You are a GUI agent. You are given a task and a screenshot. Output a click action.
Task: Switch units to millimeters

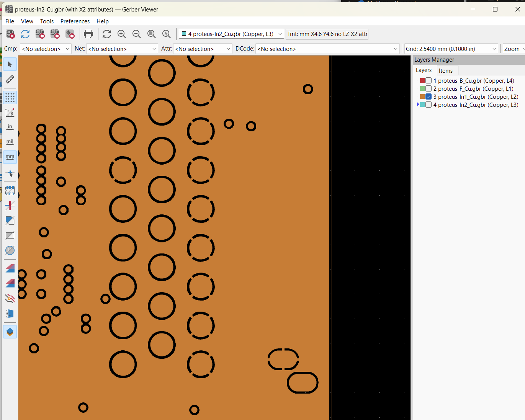(x=10, y=157)
